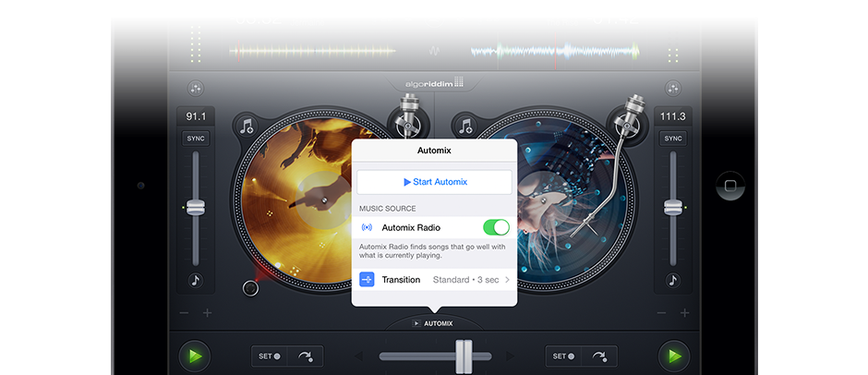This screenshot has width=868, height=375.
Task: Collapse the AUTOMIX panel tab at bottom
Action: pyautogui.click(x=434, y=323)
